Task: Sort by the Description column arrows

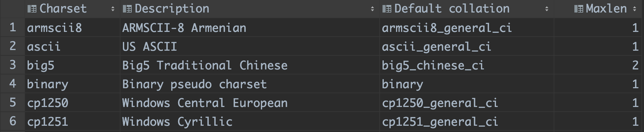Action: pyautogui.click(x=372, y=9)
